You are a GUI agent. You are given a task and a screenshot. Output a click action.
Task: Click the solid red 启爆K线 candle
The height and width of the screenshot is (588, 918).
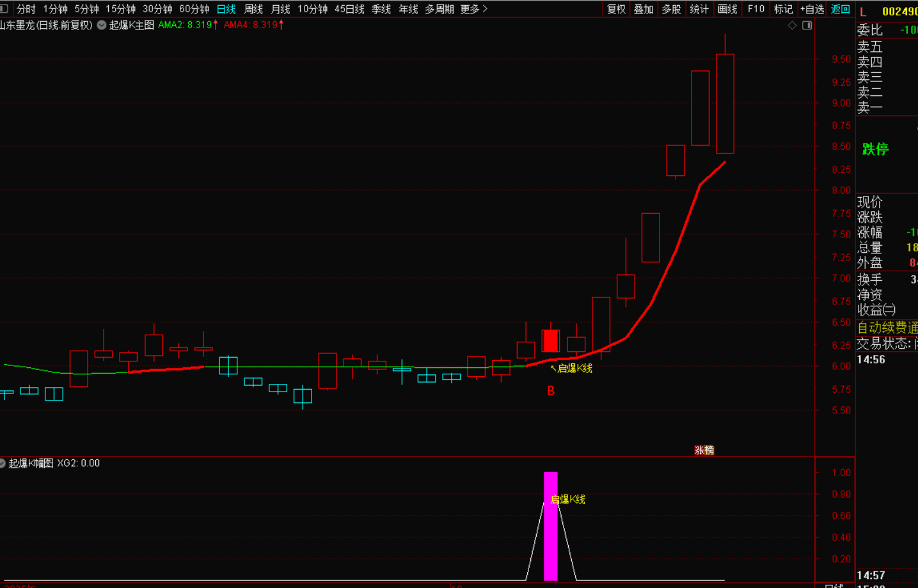point(551,341)
